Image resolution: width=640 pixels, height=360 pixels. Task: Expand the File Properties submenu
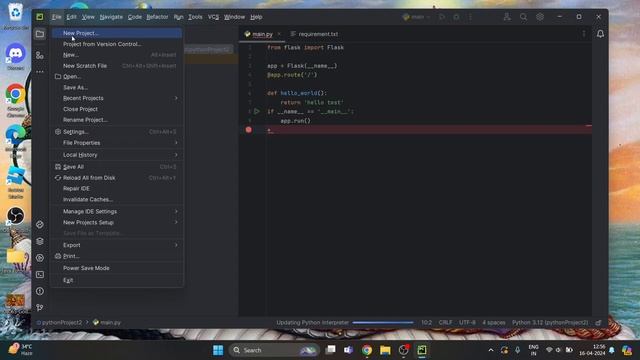pyautogui.click(x=117, y=143)
